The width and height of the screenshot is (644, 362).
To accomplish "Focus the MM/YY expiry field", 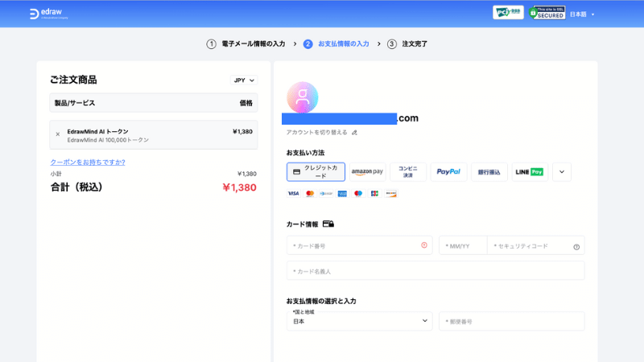I will (463, 245).
